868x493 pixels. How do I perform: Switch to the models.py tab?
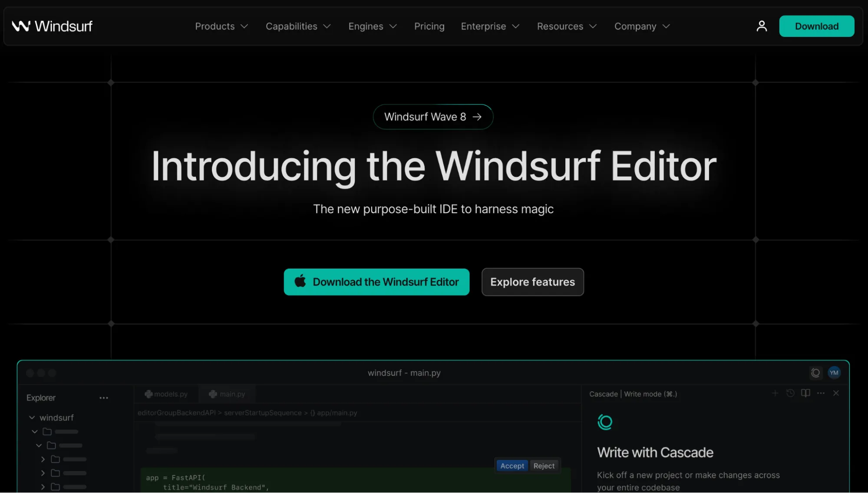[166, 394]
